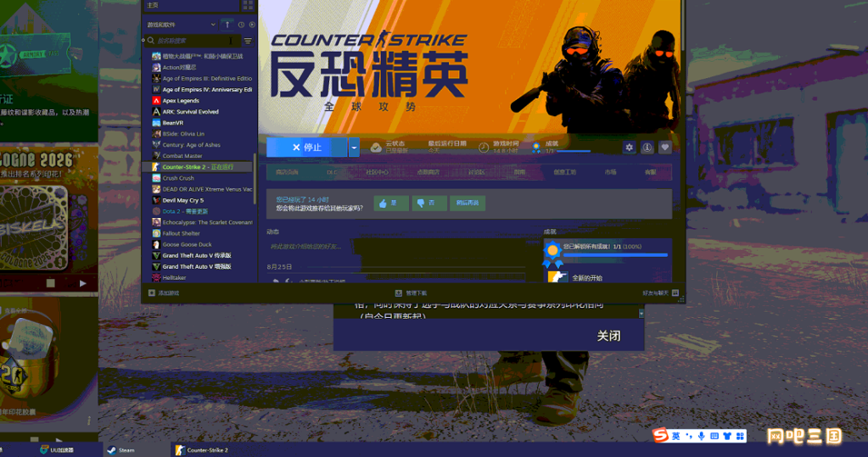Click the sort-by-recent clock icon
Viewport: 868px width, 457px height.
pos(241,25)
